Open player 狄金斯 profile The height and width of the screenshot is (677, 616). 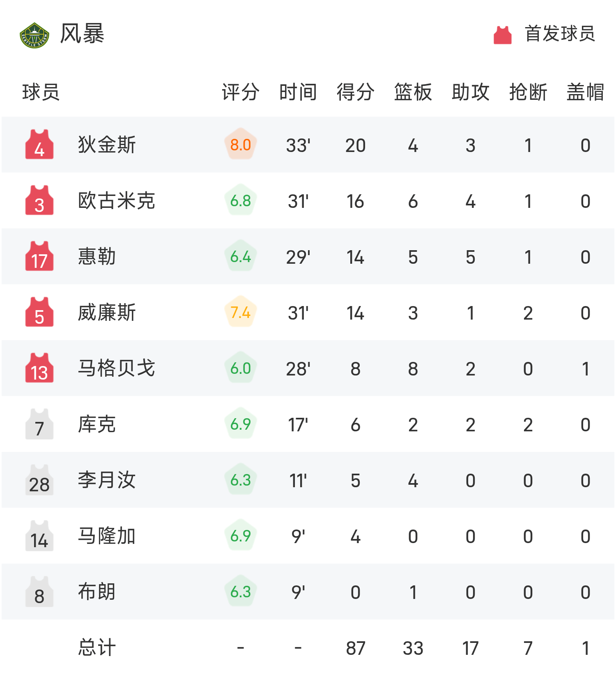coord(107,145)
